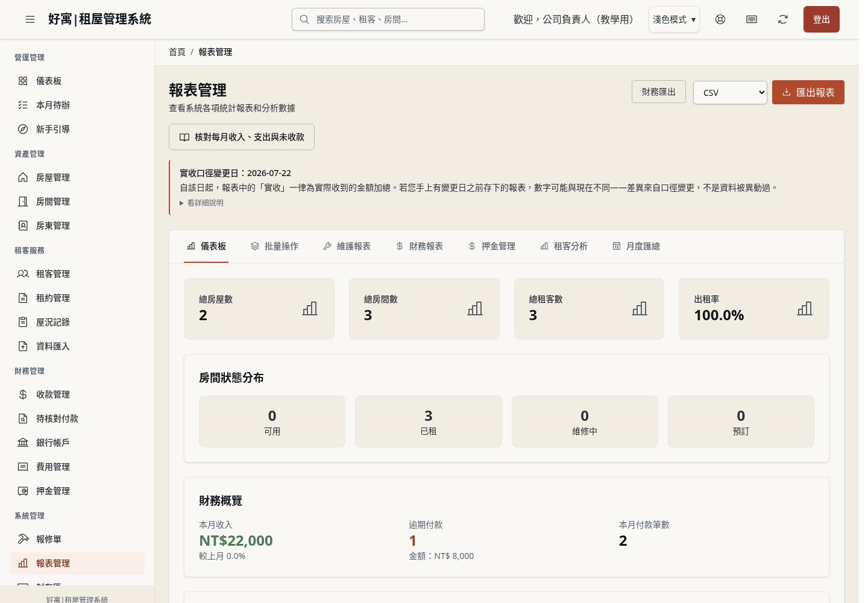Go to 房屋管理 in sidebar
Viewport: 868px width, 603px height.
pos(77,177)
